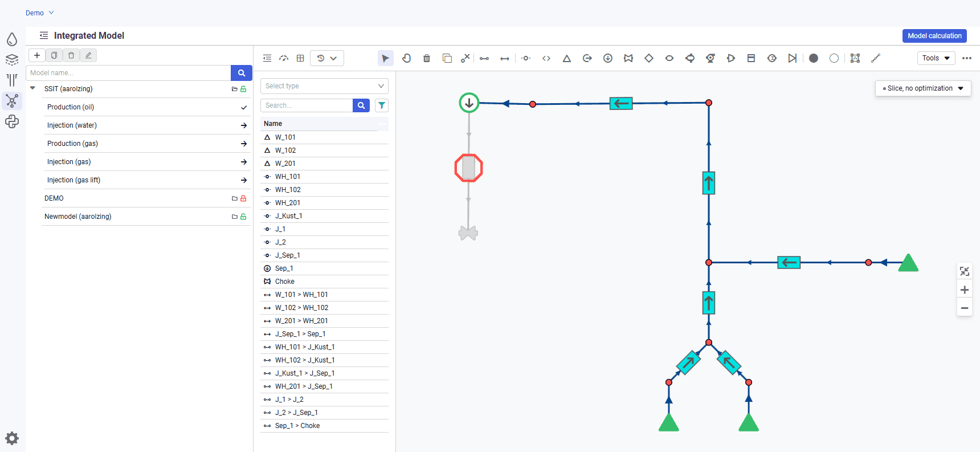Pick the diamond shape element tool

(649, 58)
